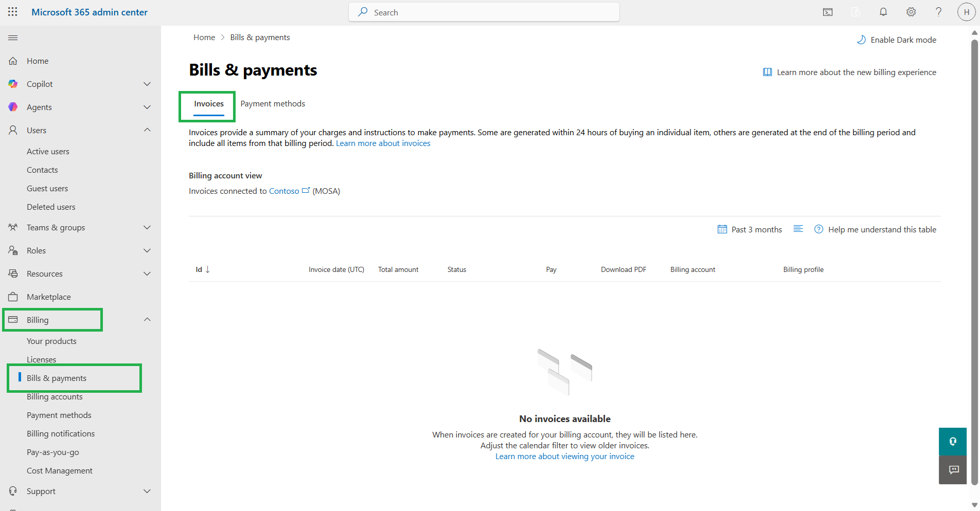Collapse the Billing section chevron
This screenshot has width=980, height=511.
tap(147, 320)
